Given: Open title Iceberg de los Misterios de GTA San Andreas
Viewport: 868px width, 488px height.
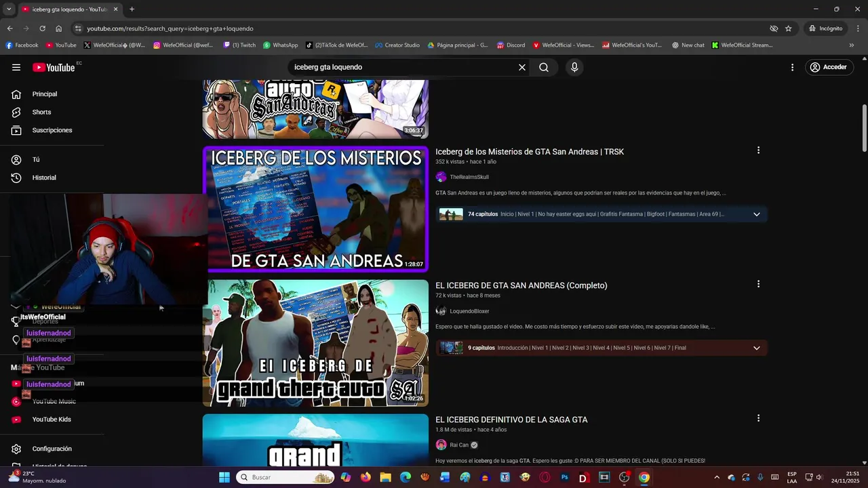Looking at the screenshot, I should [x=530, y=152].
